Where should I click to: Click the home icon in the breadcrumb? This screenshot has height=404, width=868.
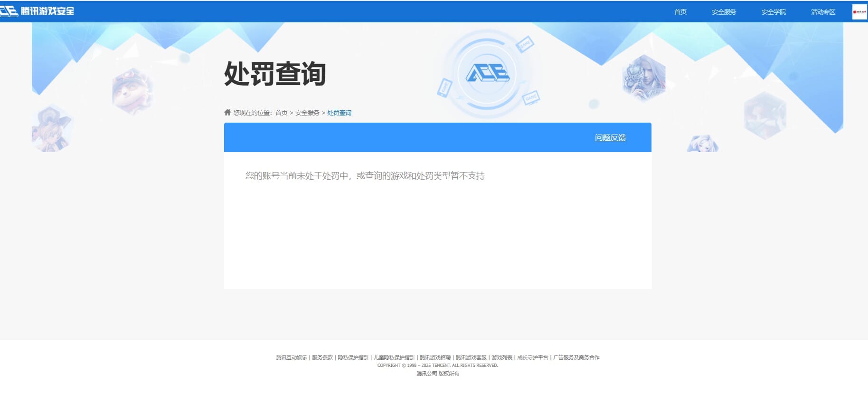tap(227, 113)
